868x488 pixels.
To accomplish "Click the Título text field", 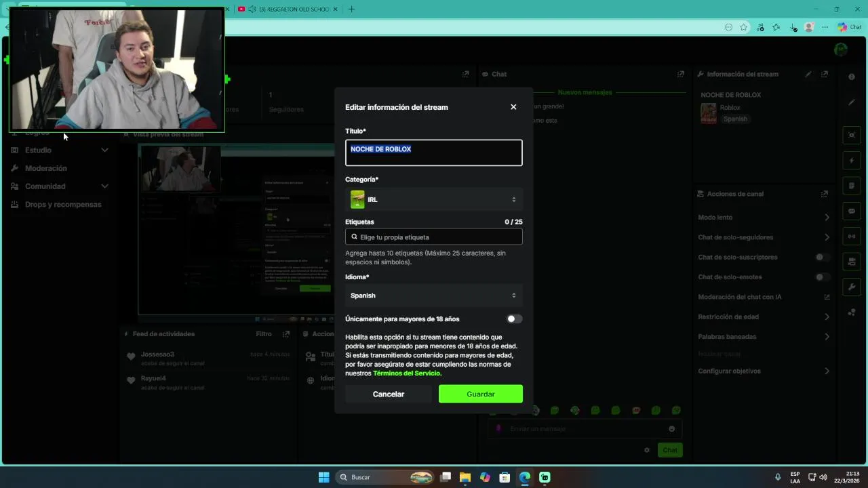I will click(x=434, y=152).
